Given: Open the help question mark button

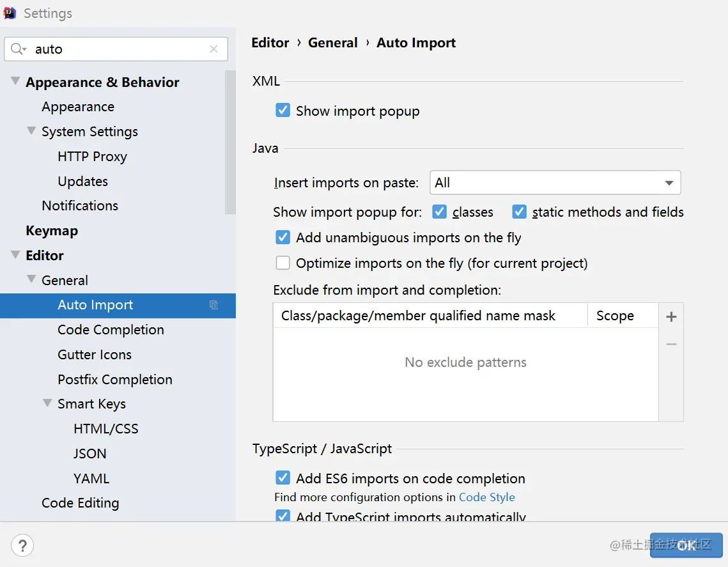Looking at the screenshot, I should 22,545.
